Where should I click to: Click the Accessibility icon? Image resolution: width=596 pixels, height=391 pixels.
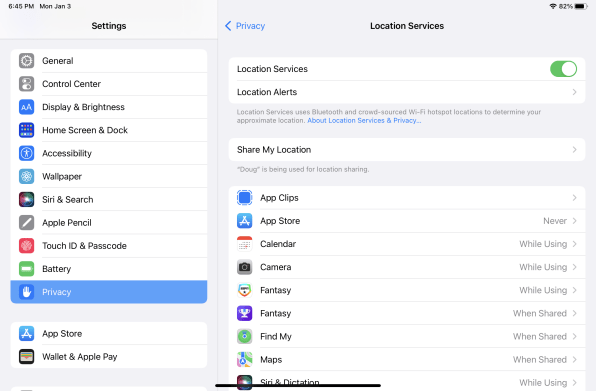[27, 154]
